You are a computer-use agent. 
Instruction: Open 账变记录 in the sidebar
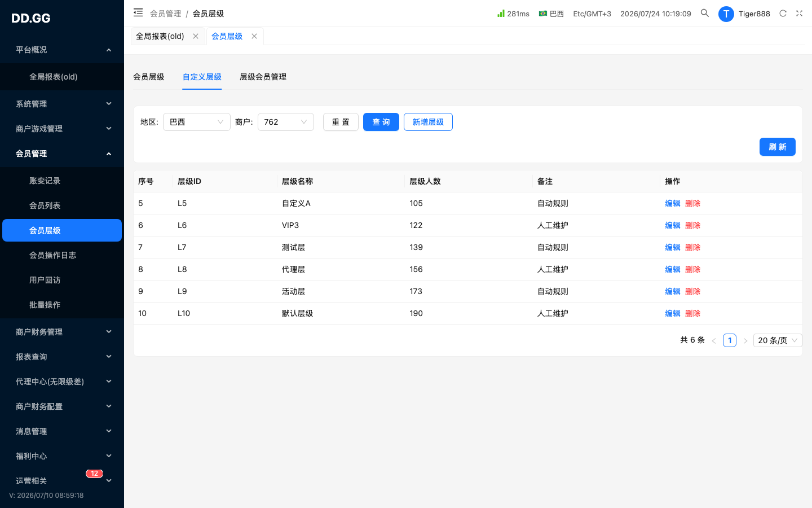click(x=62, y=181)
